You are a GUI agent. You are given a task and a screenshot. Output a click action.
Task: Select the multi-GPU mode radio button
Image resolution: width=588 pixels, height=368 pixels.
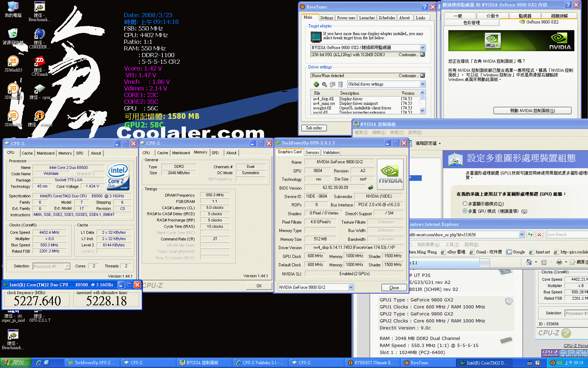[465, 211]
